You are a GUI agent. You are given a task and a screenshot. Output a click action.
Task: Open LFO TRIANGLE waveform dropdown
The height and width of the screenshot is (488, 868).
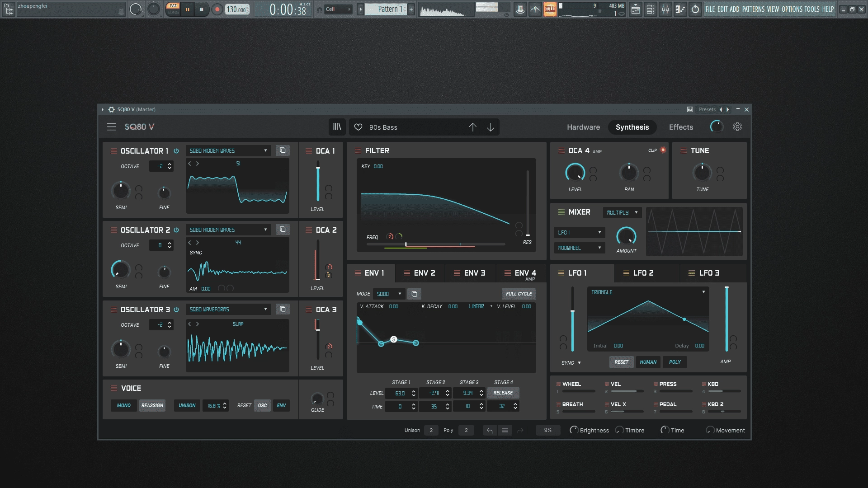(x=648, y=292)
